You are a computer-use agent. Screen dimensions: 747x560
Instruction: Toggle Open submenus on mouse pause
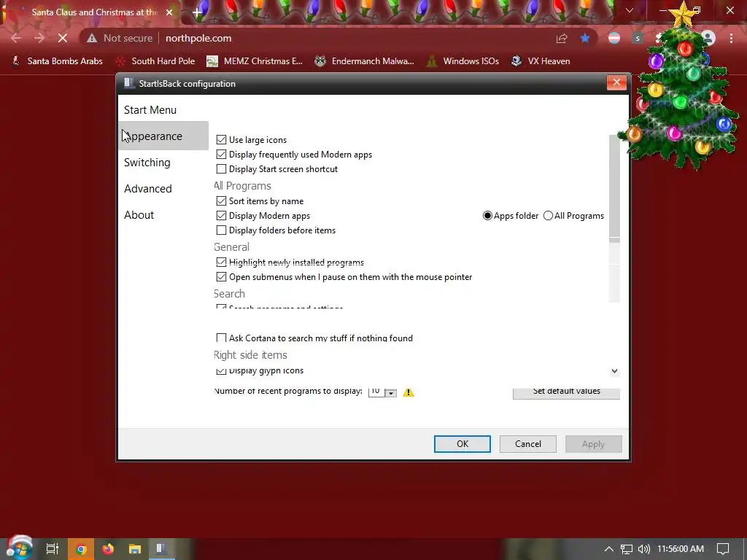pos(221,276)
